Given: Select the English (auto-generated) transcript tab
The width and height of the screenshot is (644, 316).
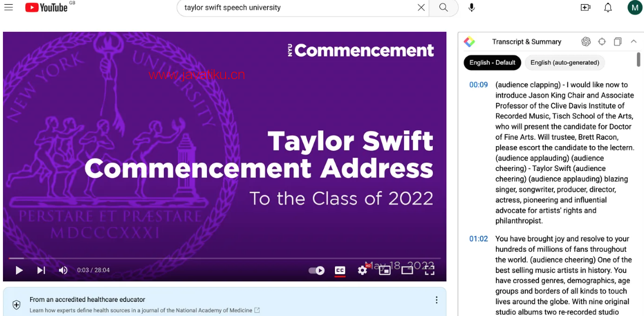Looking at the screenshot, I should (x=565, y=63).
